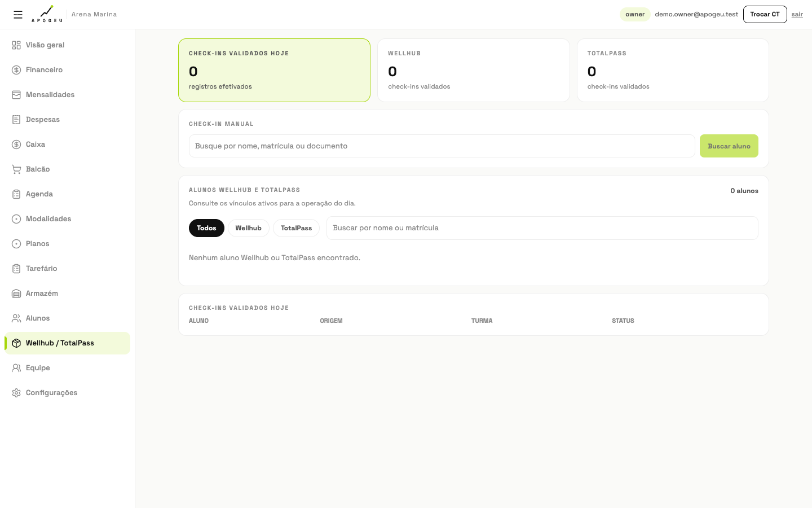
Task: Click the Financeiro dollar icon
Action: (16, 70)
